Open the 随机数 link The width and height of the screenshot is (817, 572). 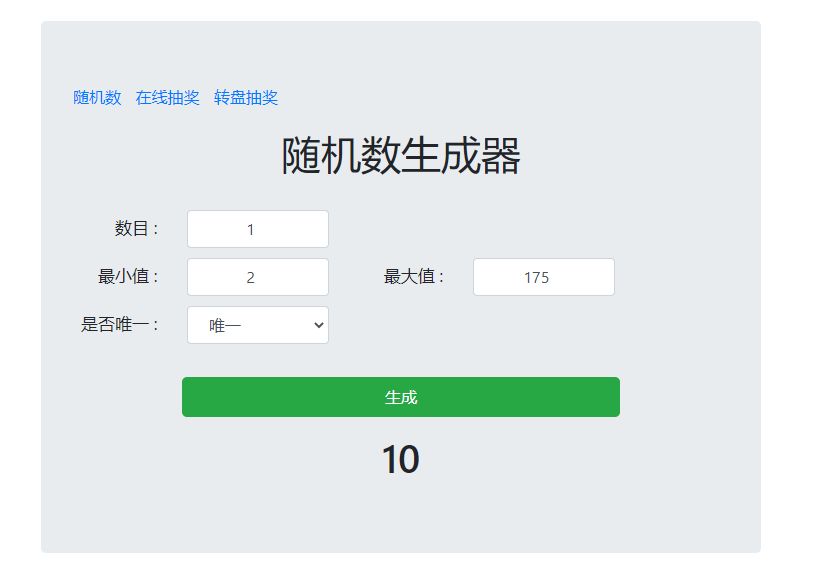[x=97, y=97]
